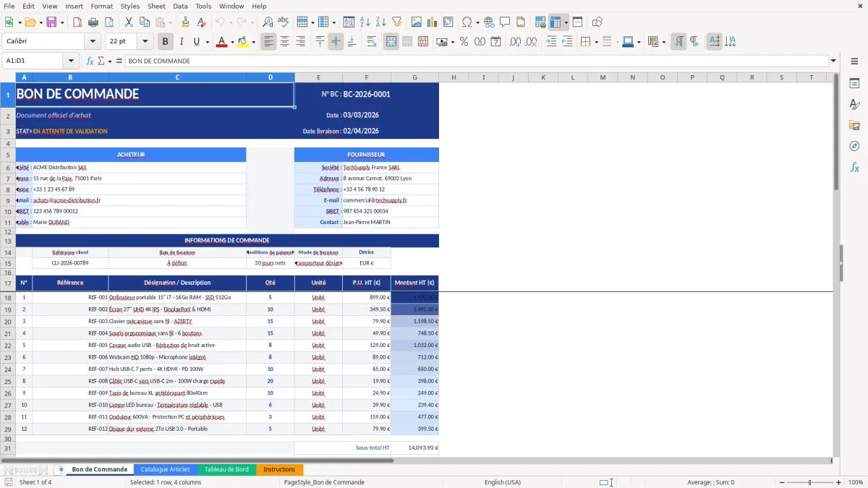Click the Insert Comment button
The height and width of the screenshot is (488, 868).
(x=505, y=22)
